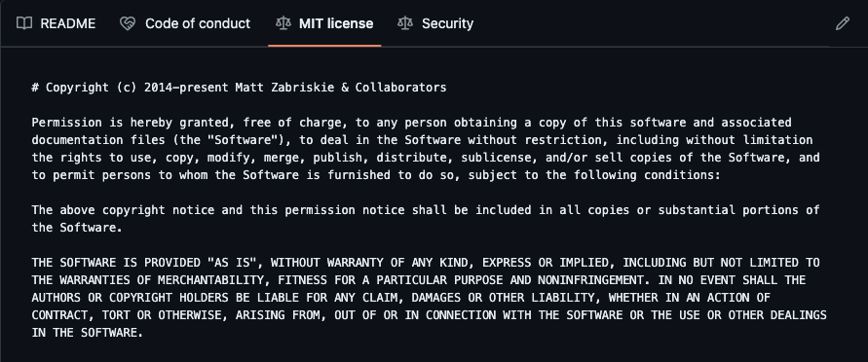Viewport: 868px width, 362px height.
Task: Click the Security tab's scale icon
Action: pos(405,23)
